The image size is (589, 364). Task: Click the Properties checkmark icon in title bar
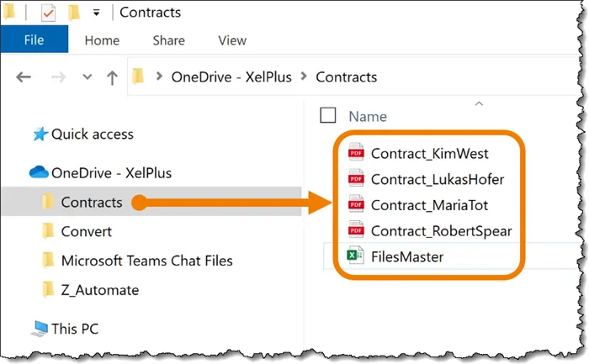click(x=48, y=13)
